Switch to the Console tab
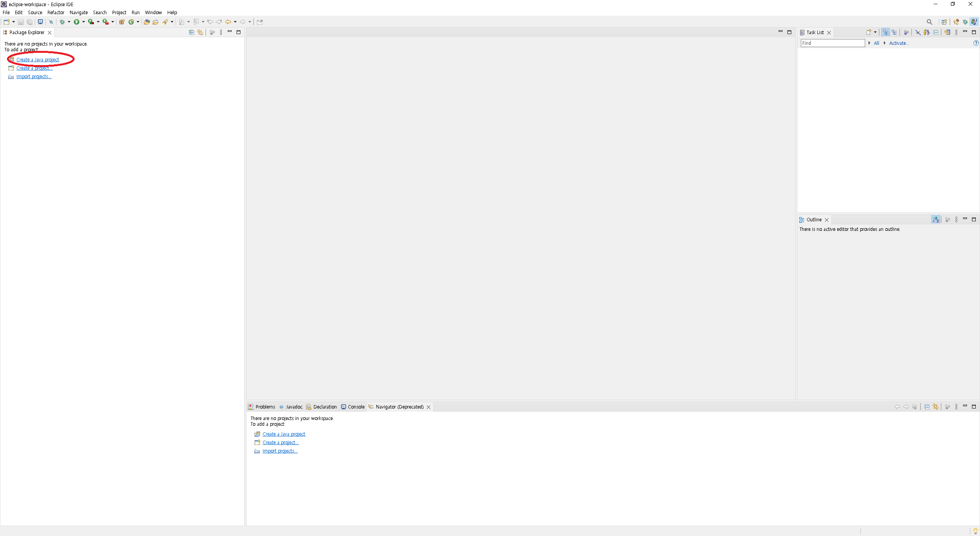 click(x=356, y=407)
